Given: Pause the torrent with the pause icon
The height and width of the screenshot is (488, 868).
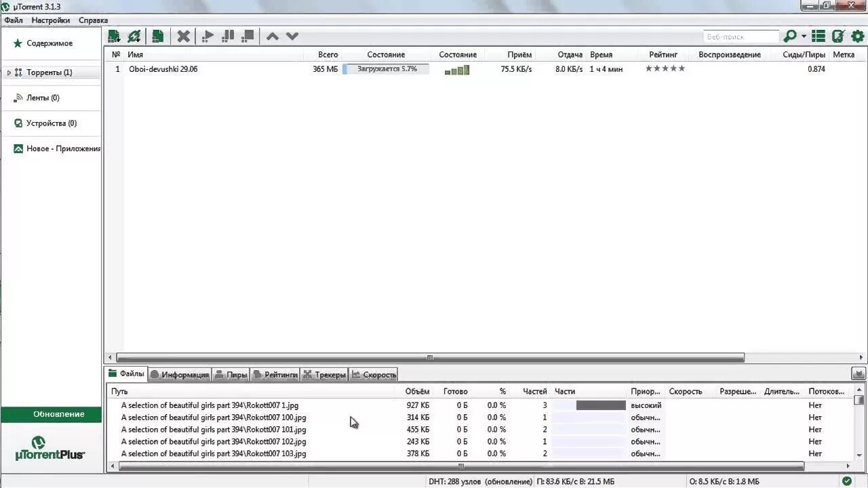Looking at the screenshot, I should click(x=229, y=37).
